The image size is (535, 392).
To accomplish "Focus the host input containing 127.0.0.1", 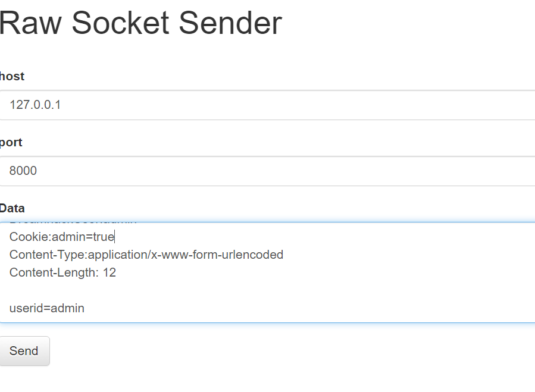I will [268, 105].
